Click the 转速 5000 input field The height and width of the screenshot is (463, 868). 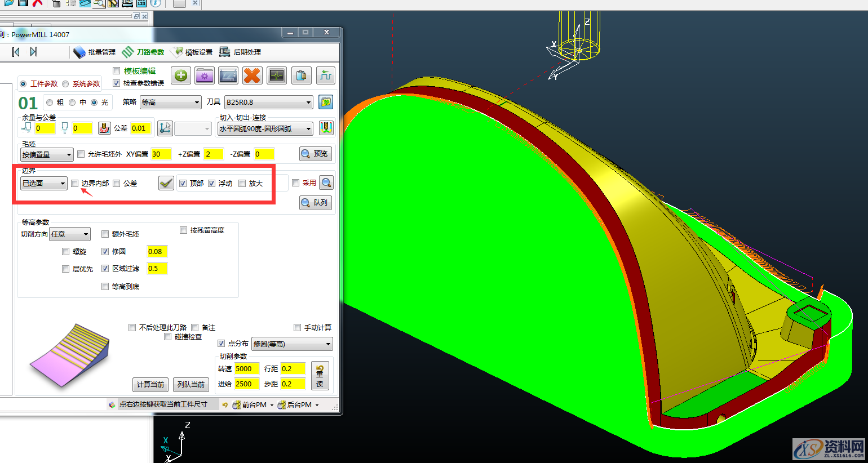[246, 369]
